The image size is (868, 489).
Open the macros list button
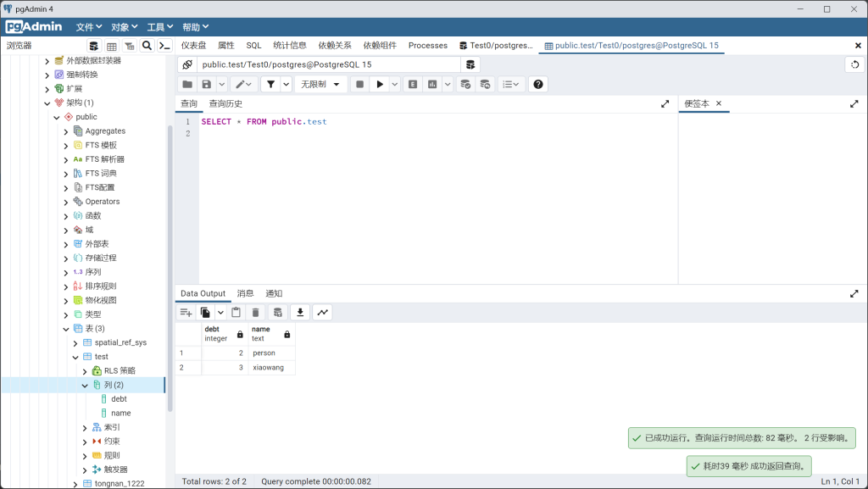[x=511, y=84]
